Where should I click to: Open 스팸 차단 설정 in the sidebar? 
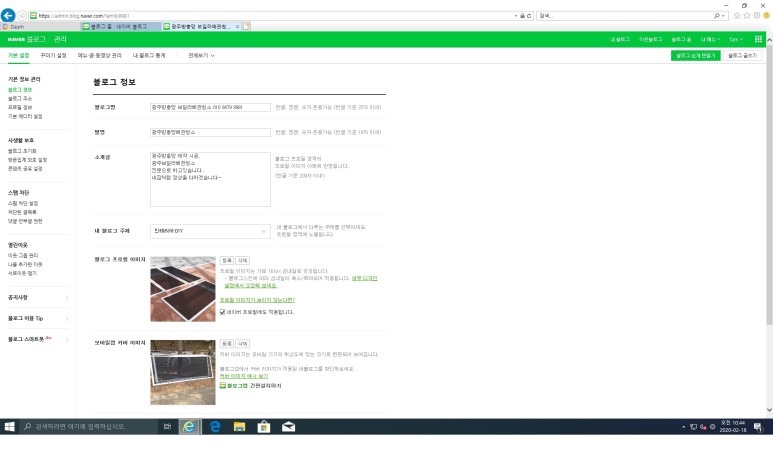tap(23, 203)
